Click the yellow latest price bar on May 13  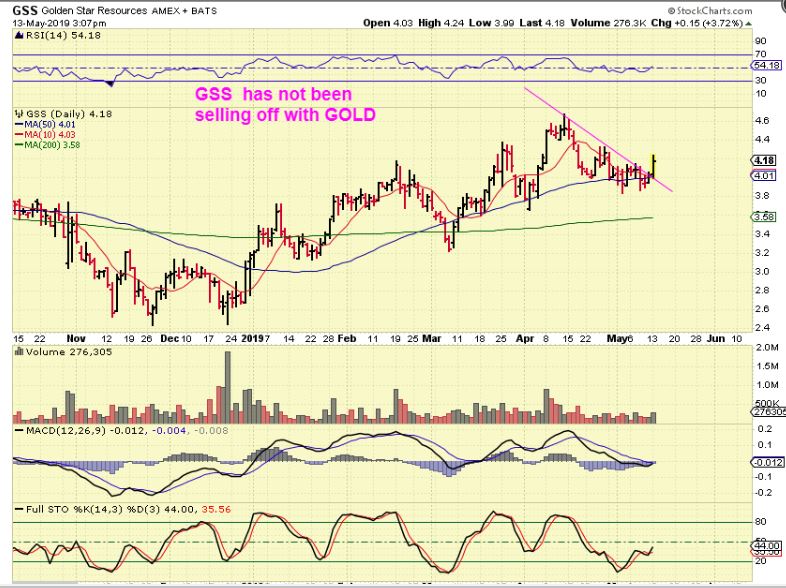click(654, 165)
